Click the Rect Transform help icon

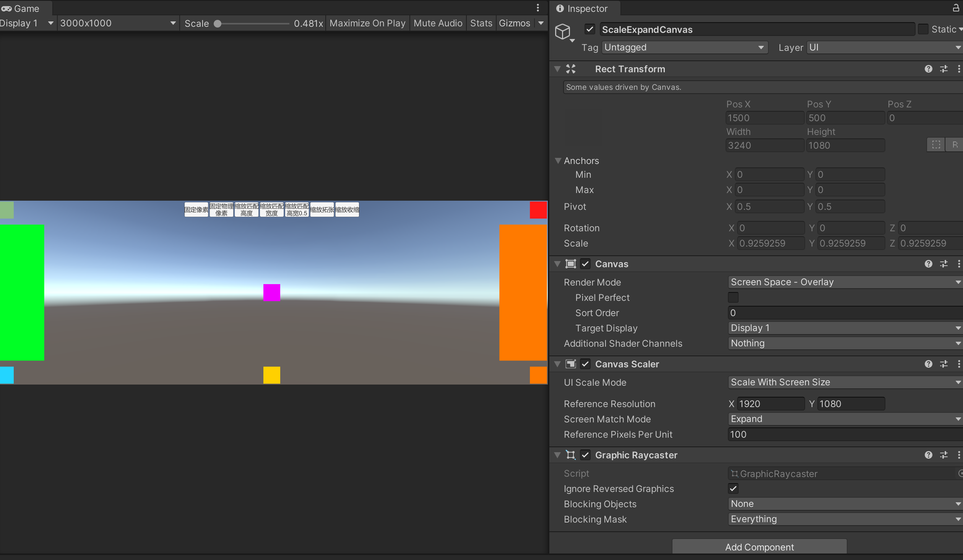(x=928, y=69)
